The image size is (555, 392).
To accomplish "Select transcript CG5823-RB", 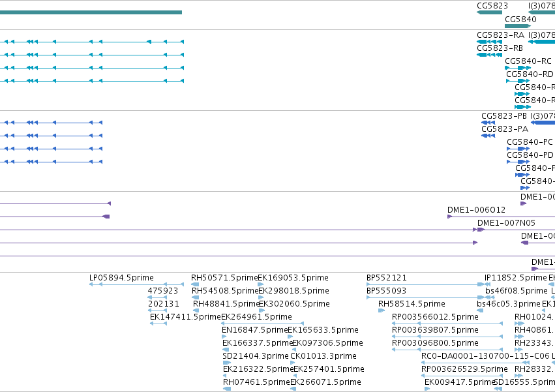I will (500, 48).
